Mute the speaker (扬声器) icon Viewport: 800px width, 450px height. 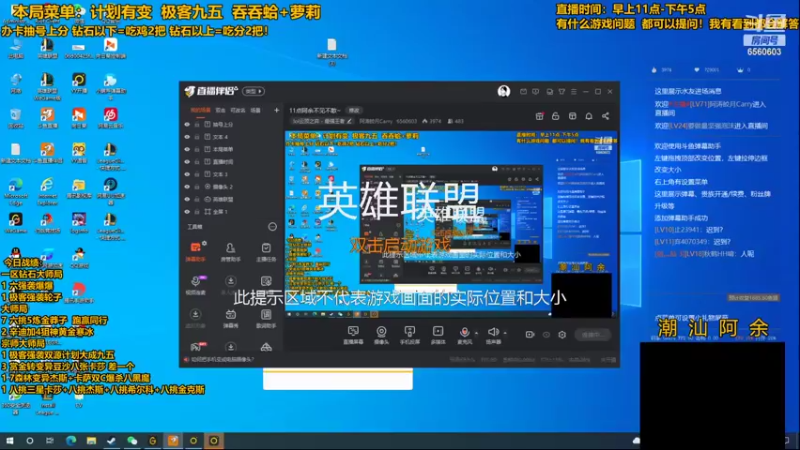[x=492, y=333]
